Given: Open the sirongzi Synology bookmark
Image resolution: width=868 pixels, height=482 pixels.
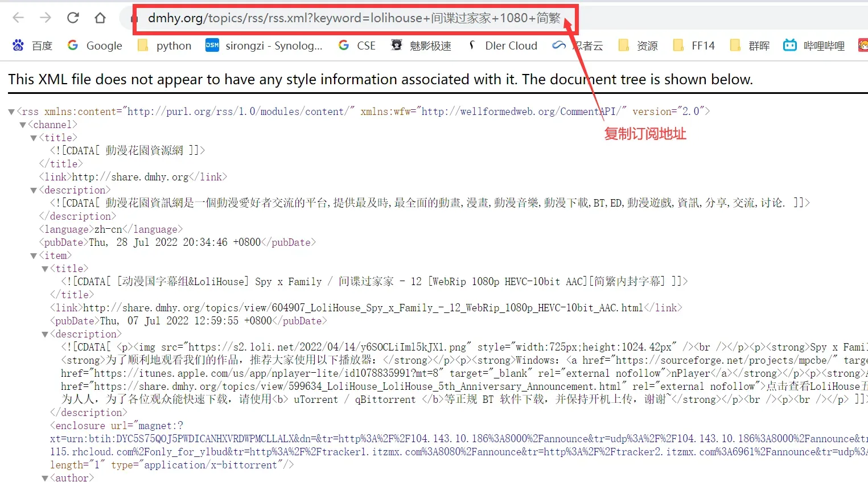Looking at the screenshot, I should coord(264,46).
